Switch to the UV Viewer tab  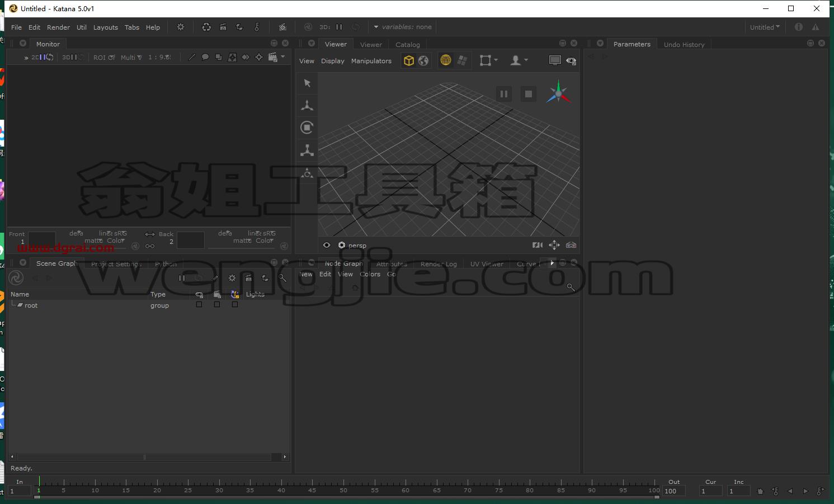pos(487,264)
